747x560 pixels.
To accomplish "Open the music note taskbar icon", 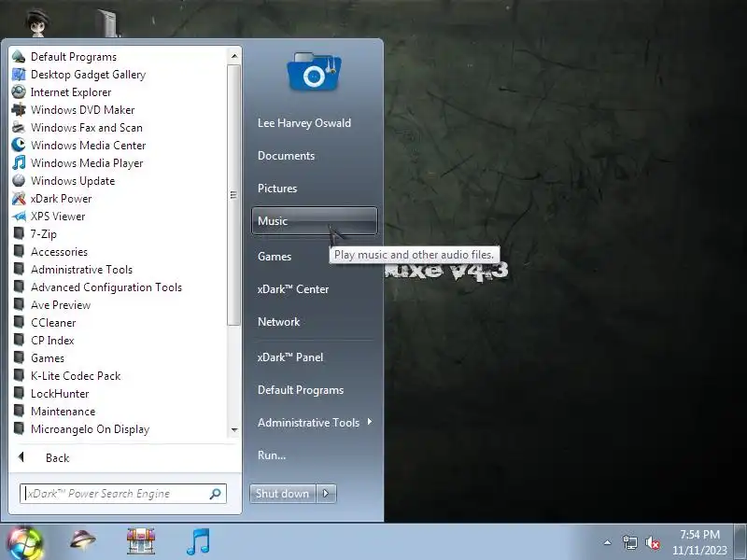I will point(198,542).
